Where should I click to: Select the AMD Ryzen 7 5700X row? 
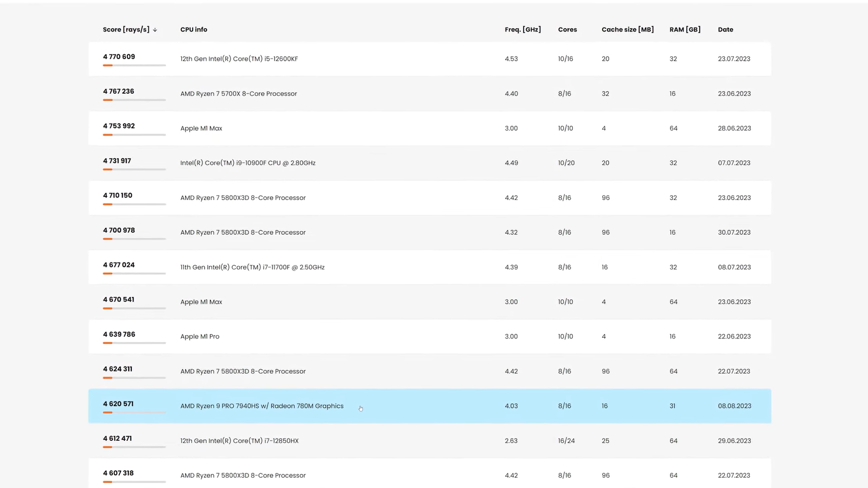click(239, 94)
